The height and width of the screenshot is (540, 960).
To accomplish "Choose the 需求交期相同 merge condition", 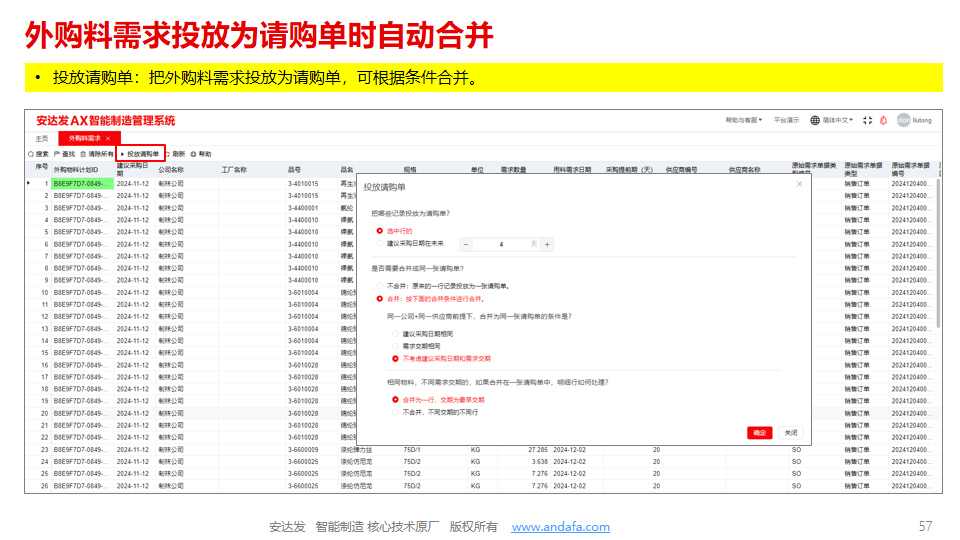I will tap(395, 346).
